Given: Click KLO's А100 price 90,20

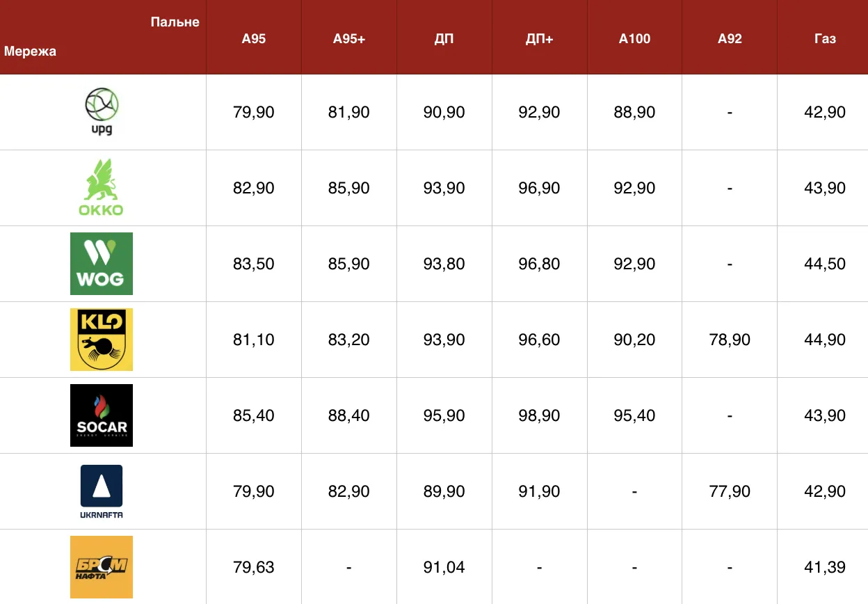Looking at the screenshot, I should [635, 340].
